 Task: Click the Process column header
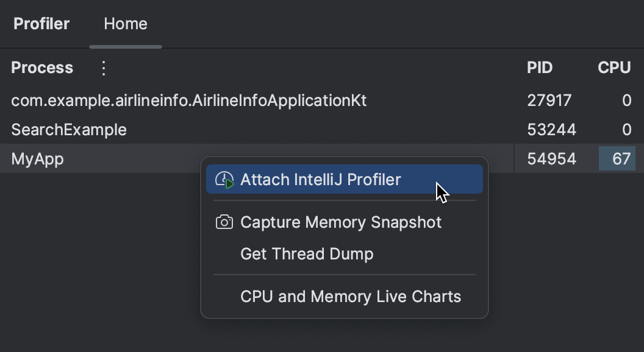pos(41,68)
